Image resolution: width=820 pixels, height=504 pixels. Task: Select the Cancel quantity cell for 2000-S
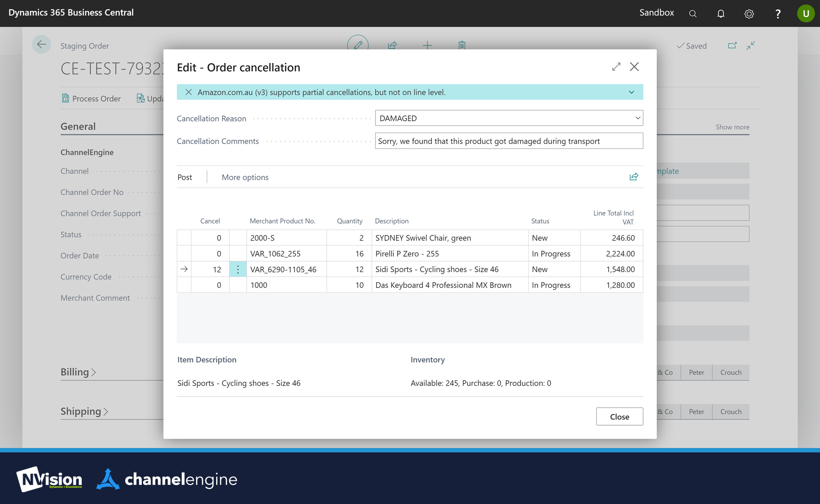pos(210,238)
